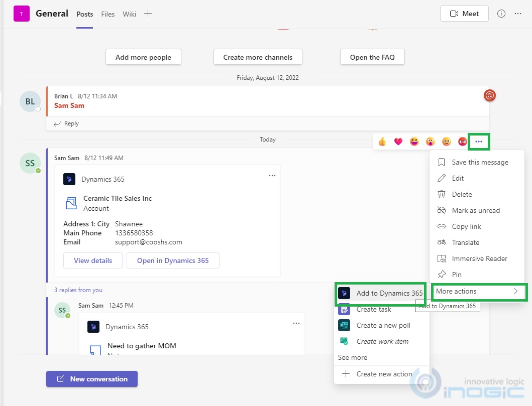Reply to Brian L's message
This screenshot has width=532, height=406.
[66, 123]
